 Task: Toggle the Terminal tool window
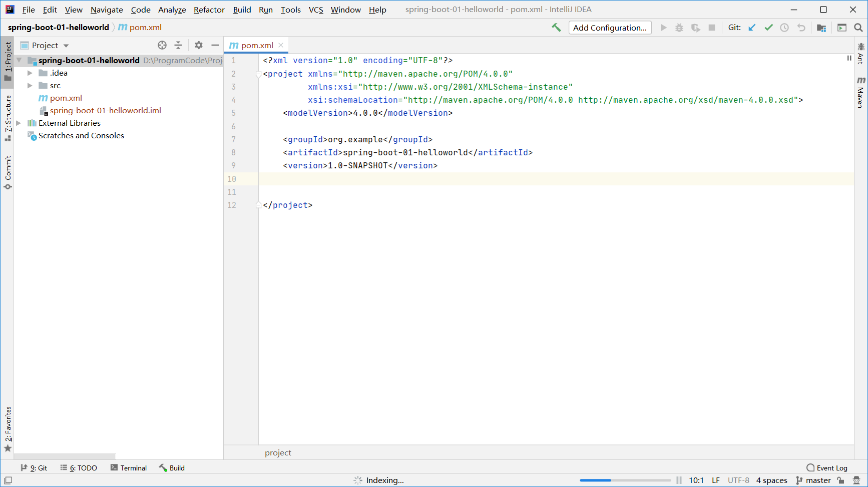point(129,468)
